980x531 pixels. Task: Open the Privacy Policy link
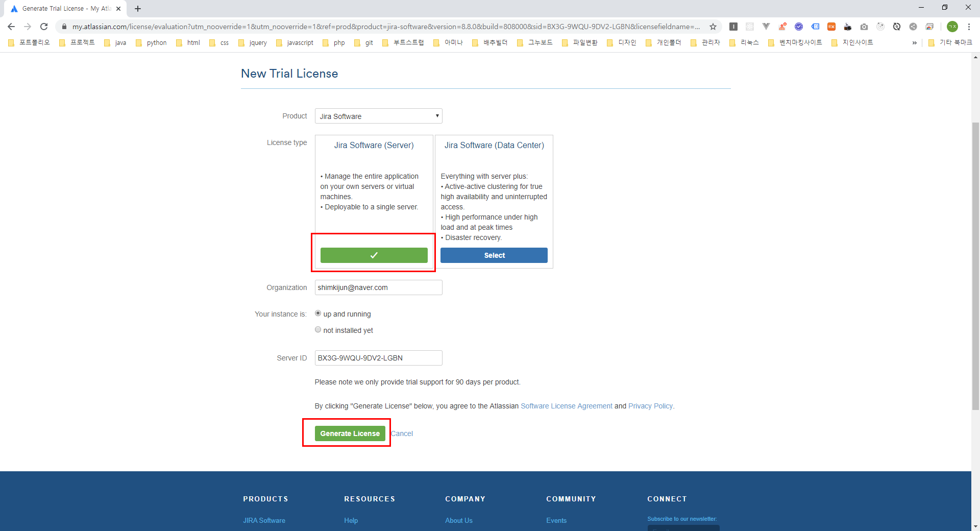coord(650,406)
